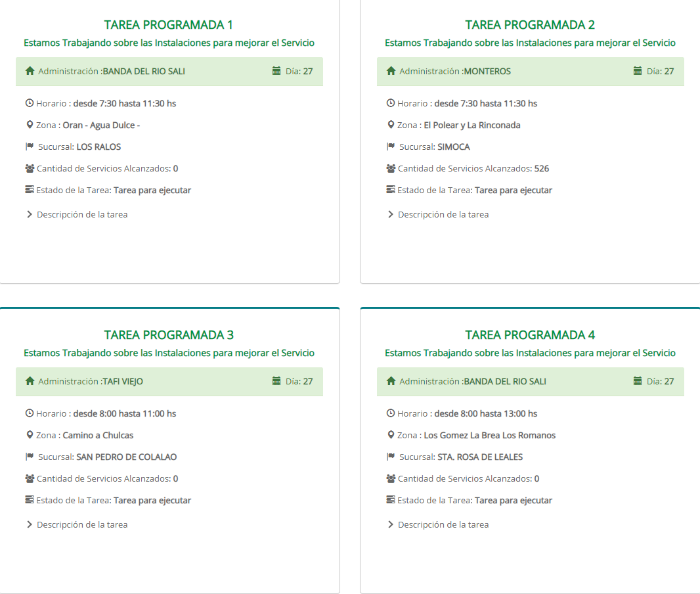The width and height of the screenshot is (700, 594).
Task: Click the flag icon beside SAN PEDRO DE COLALAO
Action: coord(30,457)
